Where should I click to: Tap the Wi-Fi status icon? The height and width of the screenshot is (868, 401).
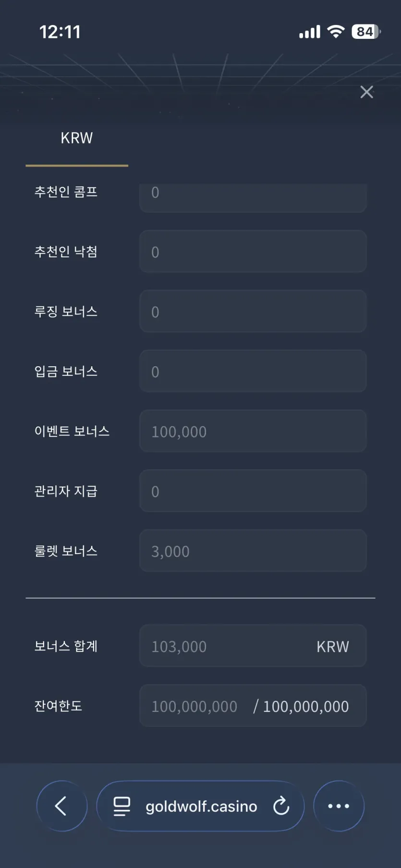[336, 32]
